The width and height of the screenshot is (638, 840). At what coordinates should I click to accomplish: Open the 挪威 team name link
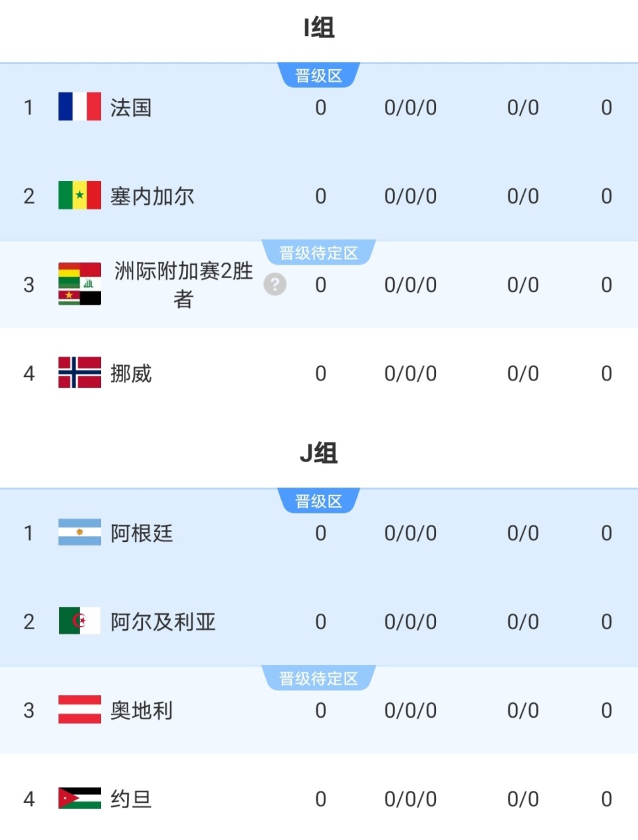point(131,374)
